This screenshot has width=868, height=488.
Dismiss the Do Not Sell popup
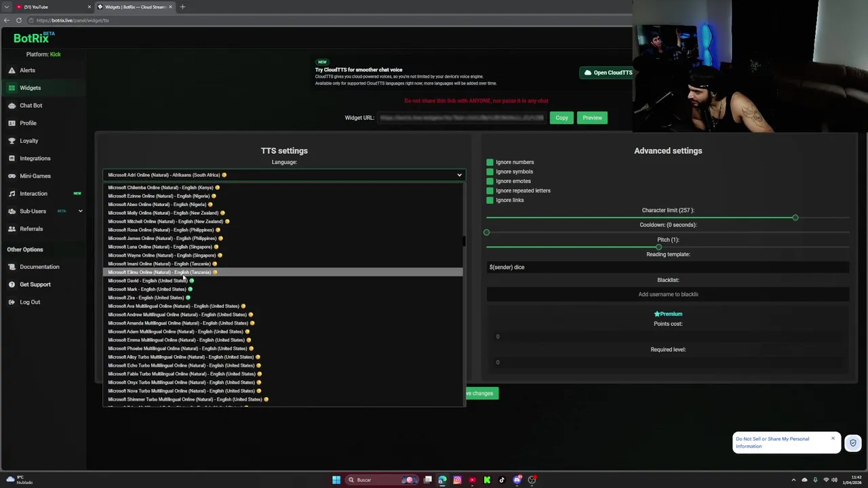point(833,439)
